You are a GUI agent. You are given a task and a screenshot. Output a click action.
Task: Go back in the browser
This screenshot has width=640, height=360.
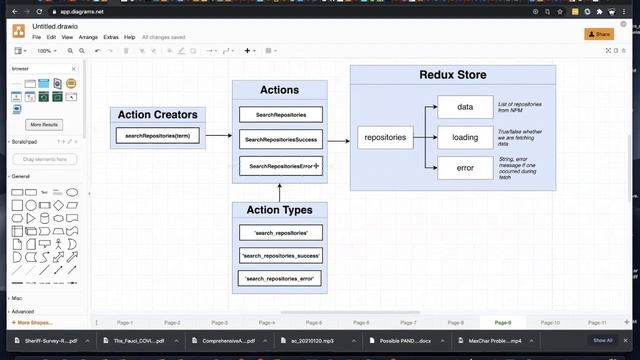15,12
